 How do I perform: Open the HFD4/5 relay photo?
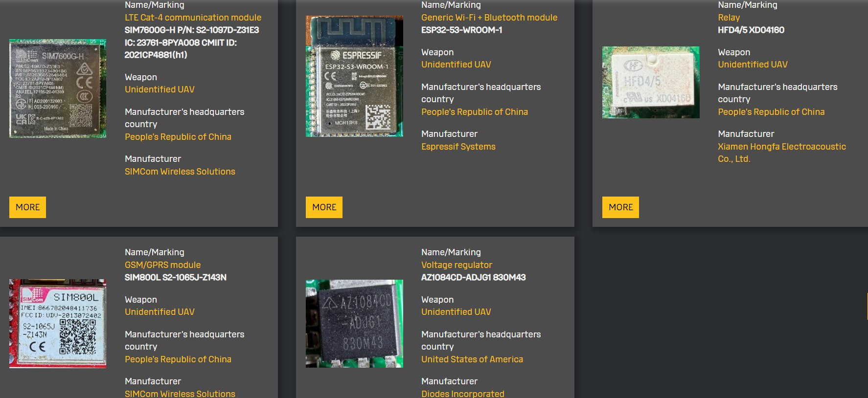pyautogui.click(x=651, y=82)
